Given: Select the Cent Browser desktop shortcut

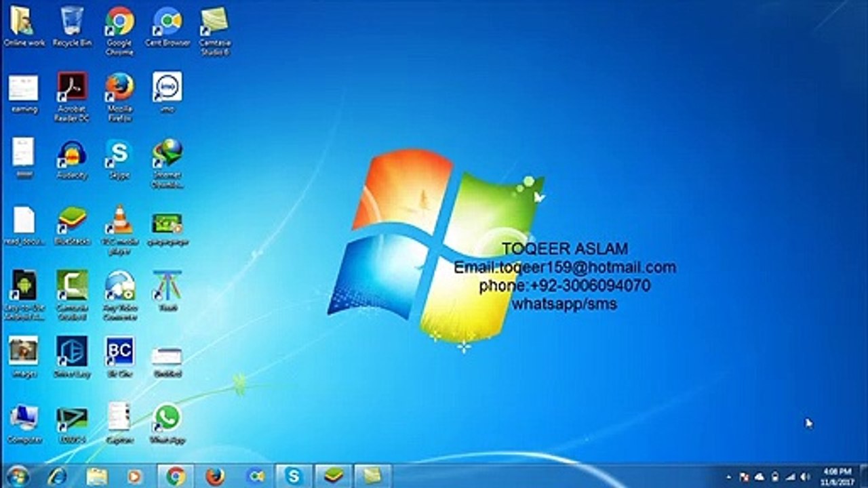Looking at the screenshot, I should click(x=167, y=27).
